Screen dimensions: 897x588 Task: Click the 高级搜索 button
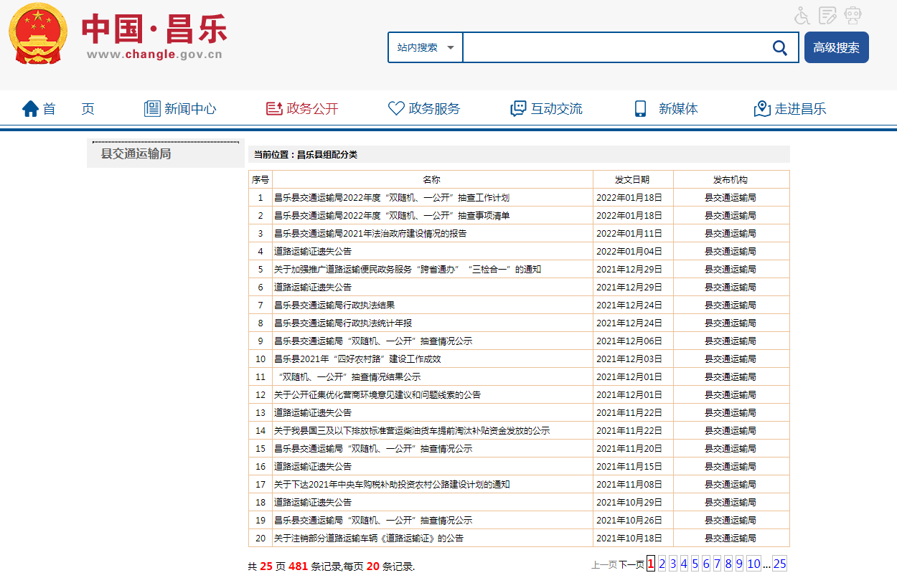pyautogui.click(x=836, y=48)
